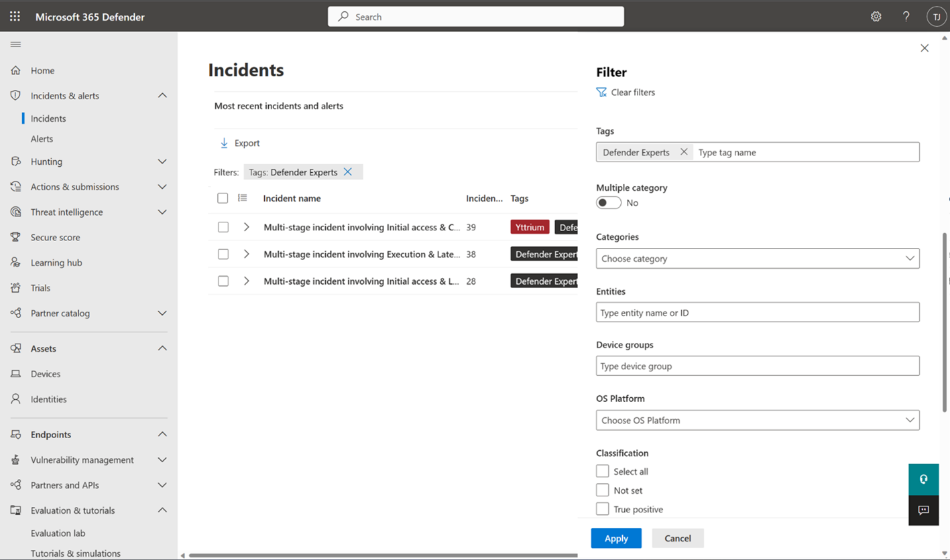Open the Choose category dropdown
Image resolution: width=950 pixels, height=560 pixels.
point(757,258)
